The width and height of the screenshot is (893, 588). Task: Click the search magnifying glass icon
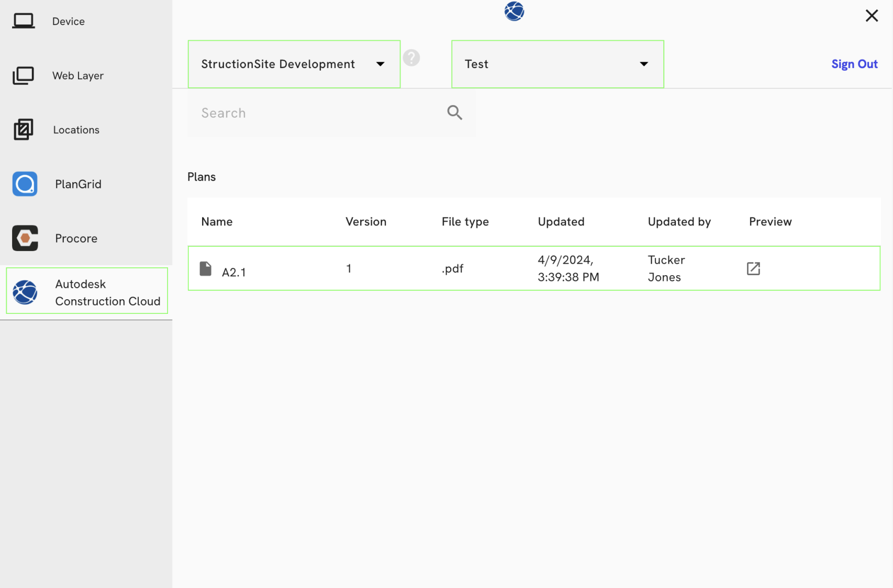454,112
